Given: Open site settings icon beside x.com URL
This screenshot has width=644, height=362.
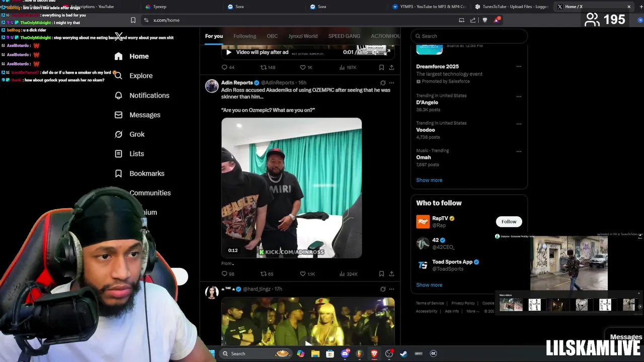Looking at the screenshot, I should (146, 20).
